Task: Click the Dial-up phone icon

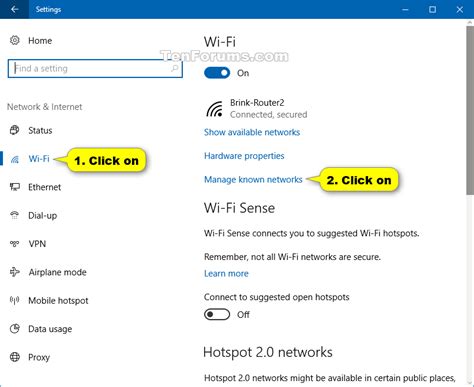Action: coord(15,215)
